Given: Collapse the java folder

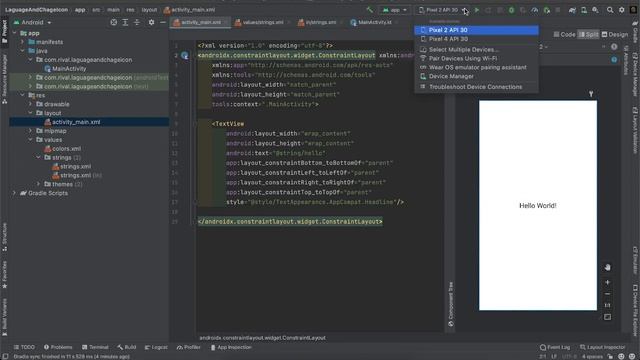Looking at the screenshot, I should tap(22, 51).
